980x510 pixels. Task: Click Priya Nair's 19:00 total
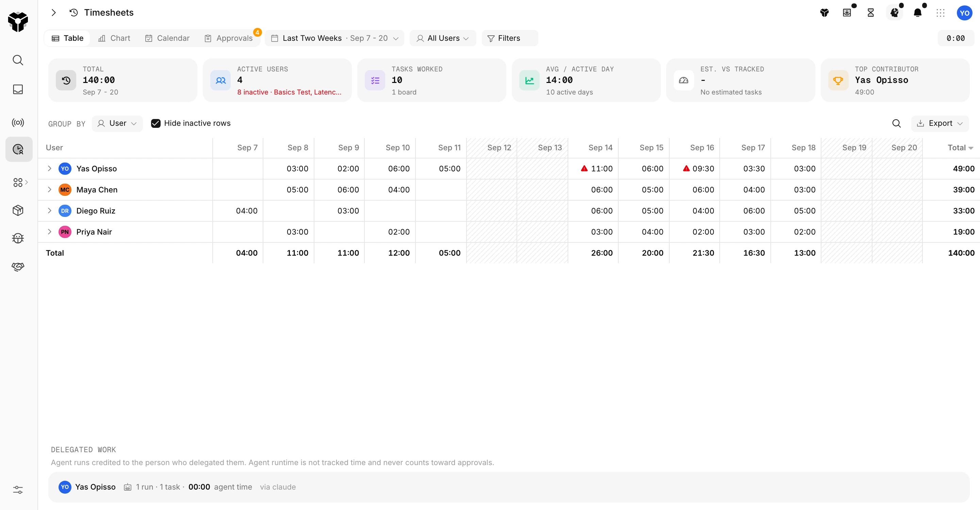pyautogui.click(x=963, y=232)
